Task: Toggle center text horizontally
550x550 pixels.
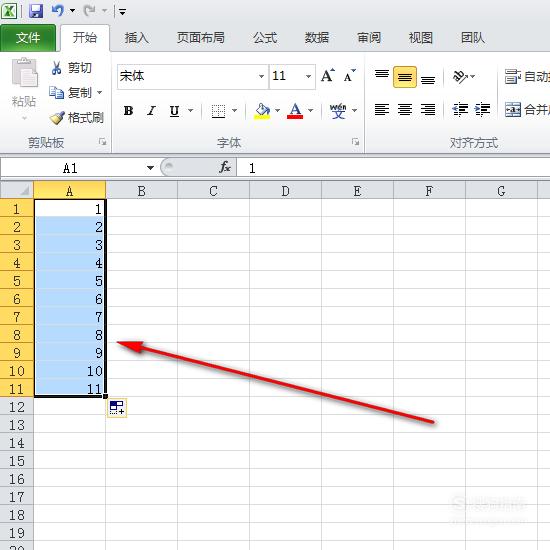Action: [405, 110]
